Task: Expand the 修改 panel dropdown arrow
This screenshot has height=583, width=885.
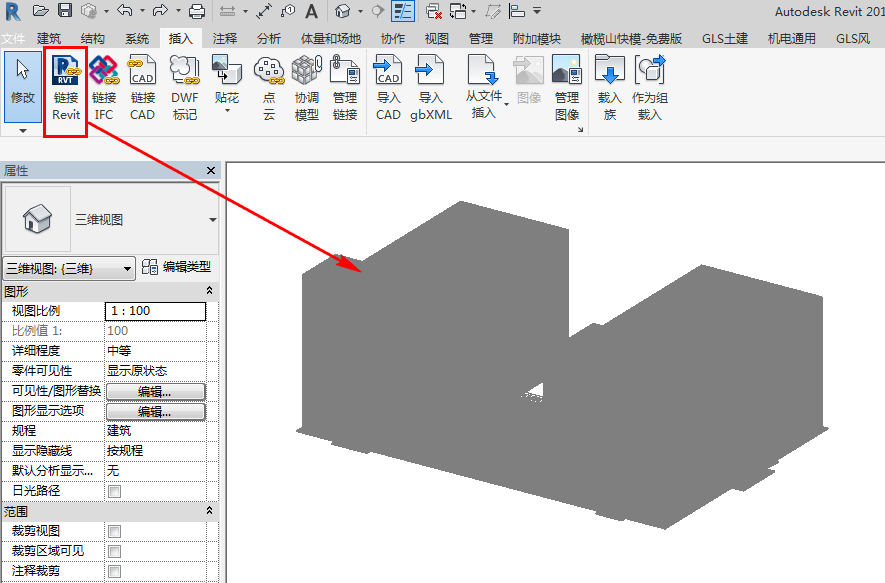Action: pyautogui.click(x=23, y=131)
